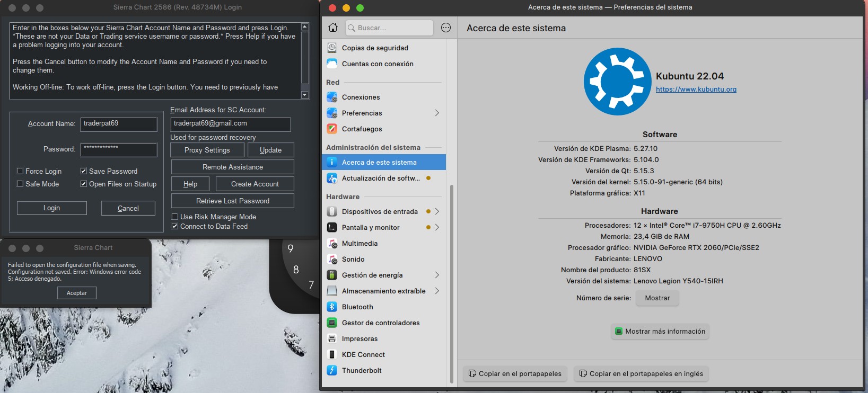Click the Create Account button
The image size is (868, 393).
pyautogui.click(x=255, y=184)
